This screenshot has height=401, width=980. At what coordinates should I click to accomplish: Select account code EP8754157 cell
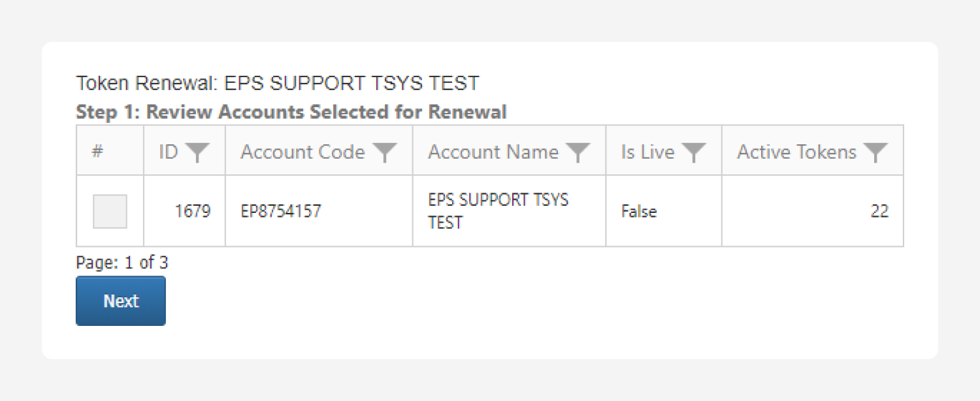click(x=281, y=212)
